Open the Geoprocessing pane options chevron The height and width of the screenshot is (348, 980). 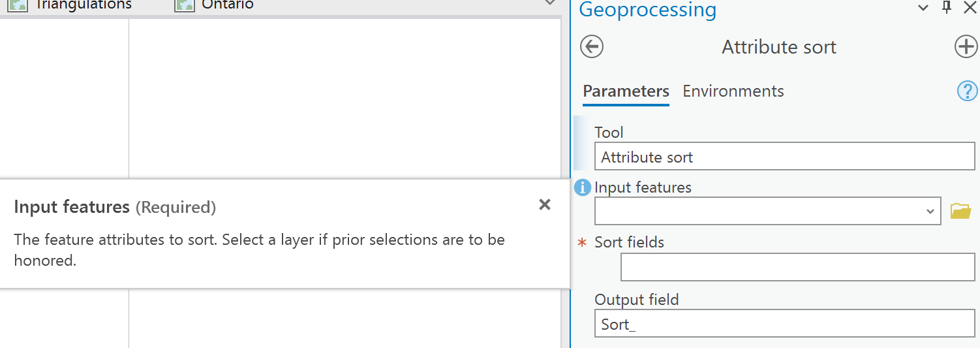pos(923,8)
